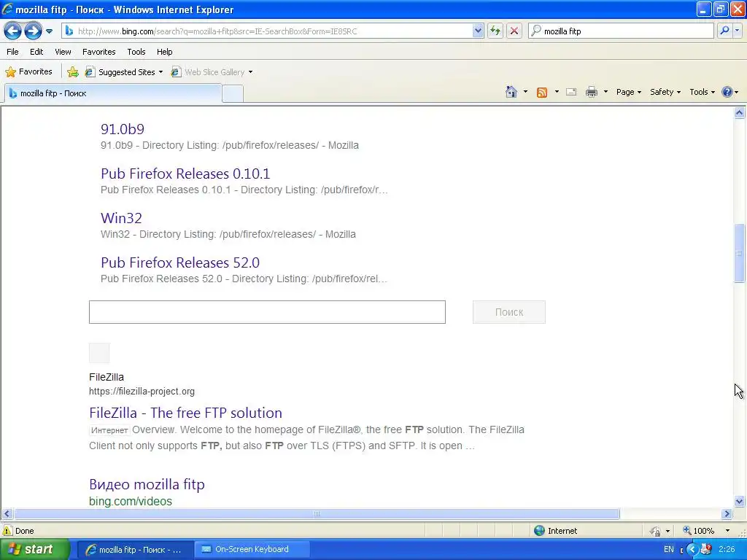The height and width of the screenshot is (560, 747).
Task: Click the Stop loading red X icon
Action: click(x=514, y=31)
